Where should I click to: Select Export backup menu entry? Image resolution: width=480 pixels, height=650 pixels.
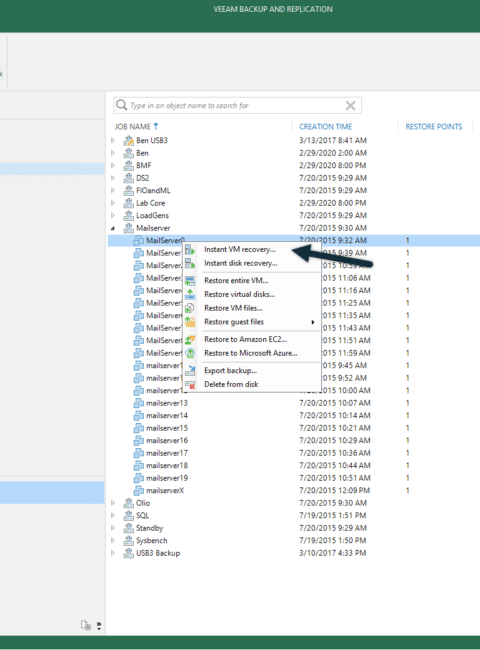pos(230,371)
